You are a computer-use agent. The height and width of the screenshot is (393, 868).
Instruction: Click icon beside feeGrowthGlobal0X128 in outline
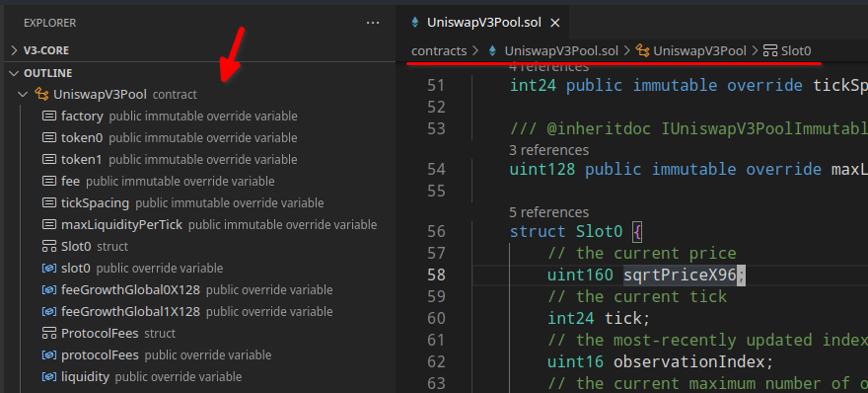49,290
